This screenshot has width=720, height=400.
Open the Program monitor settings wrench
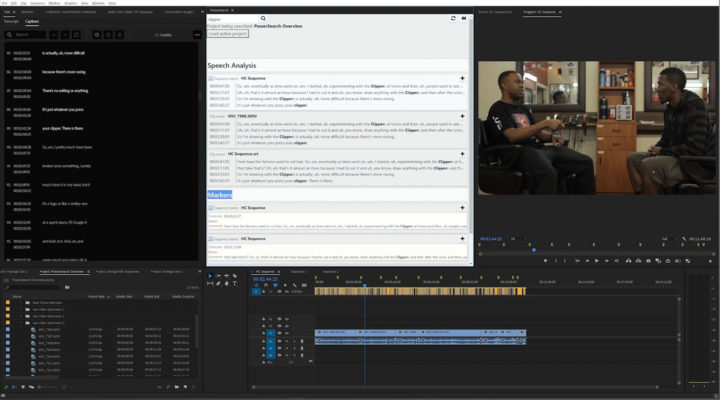pos(684,239)
